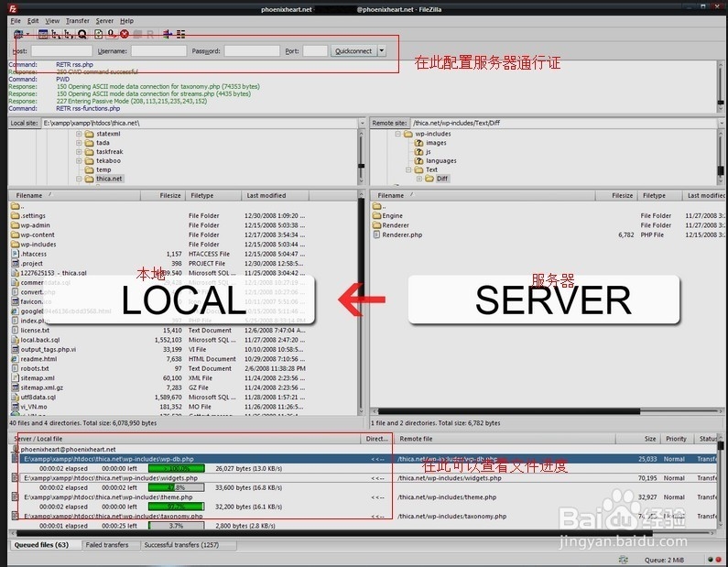Select the readme.html file icon
The width and height of the screenshot is (728, 567).
15,359
